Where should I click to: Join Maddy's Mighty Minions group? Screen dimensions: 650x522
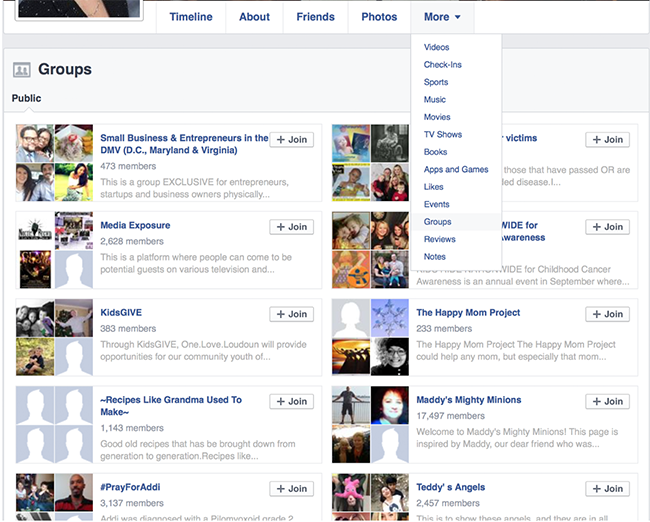pyautogui.click(x=608, y=401)
